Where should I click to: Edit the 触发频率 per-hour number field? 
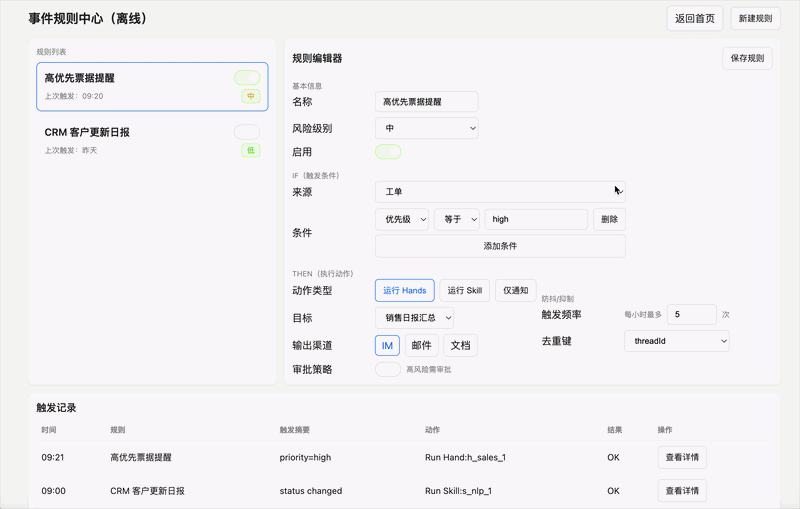(x=692, y=314)
